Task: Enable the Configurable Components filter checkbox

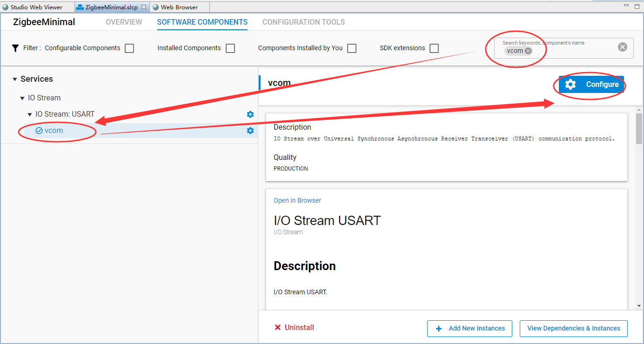Action: click(x=129, y=48)
